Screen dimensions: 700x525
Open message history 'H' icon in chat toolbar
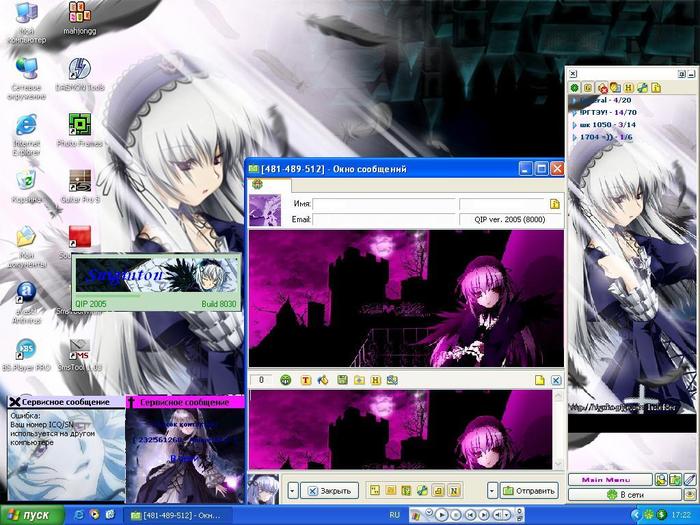[376, 380]
